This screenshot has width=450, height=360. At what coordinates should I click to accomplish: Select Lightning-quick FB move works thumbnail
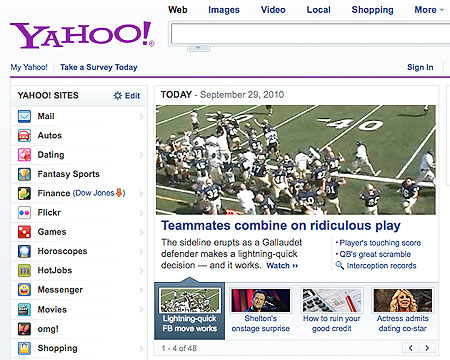pyautogui.click(x=190, y=311)
